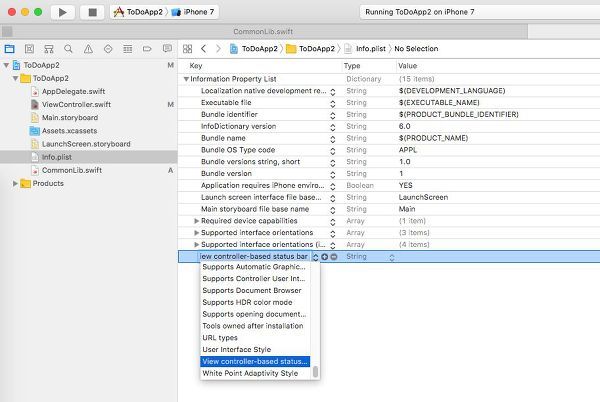Open the Test navigator diamond icon

(x=108, y=49)
